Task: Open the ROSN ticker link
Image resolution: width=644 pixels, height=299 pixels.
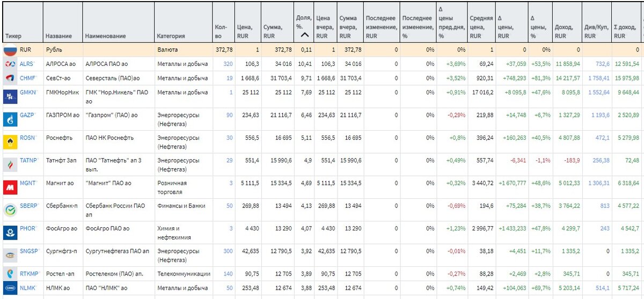Action: (27, 138)
